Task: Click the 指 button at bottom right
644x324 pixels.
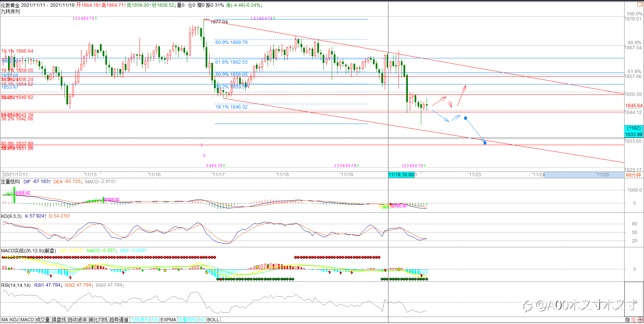Action: tap(627, 320)
